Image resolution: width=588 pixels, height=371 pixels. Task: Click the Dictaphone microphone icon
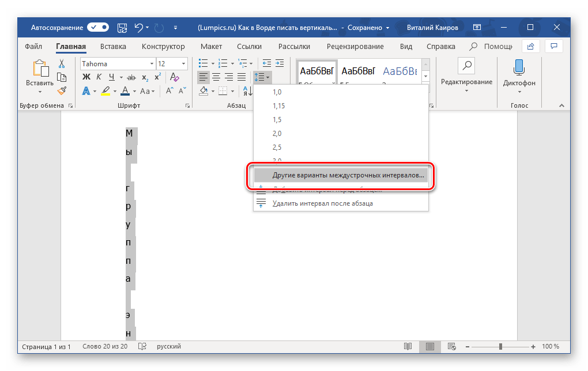[x=519, y=67]
